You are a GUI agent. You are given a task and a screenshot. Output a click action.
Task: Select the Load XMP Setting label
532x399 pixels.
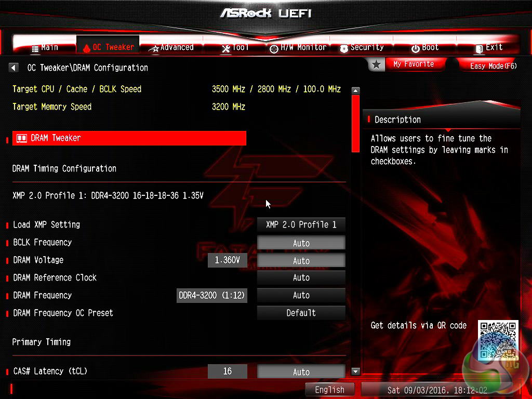[46, 224]
